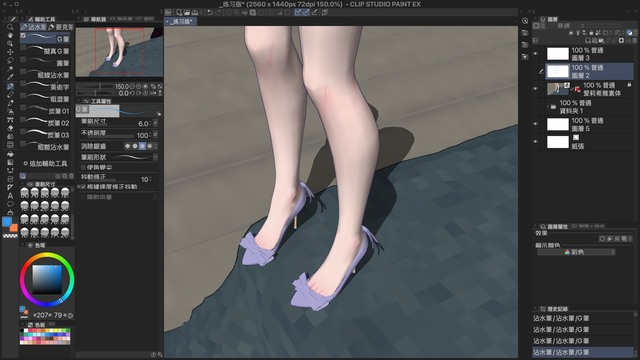
Task: Switch to the _练习版 canvas tab
Action: click(181, 21)
